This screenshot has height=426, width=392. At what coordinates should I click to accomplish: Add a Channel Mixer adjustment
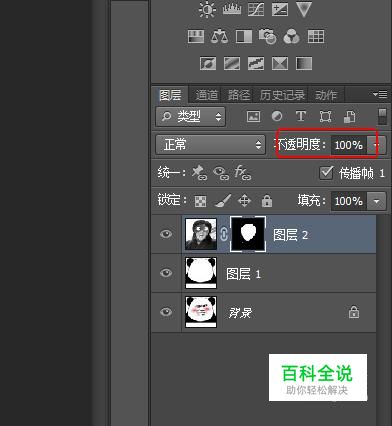292,36
